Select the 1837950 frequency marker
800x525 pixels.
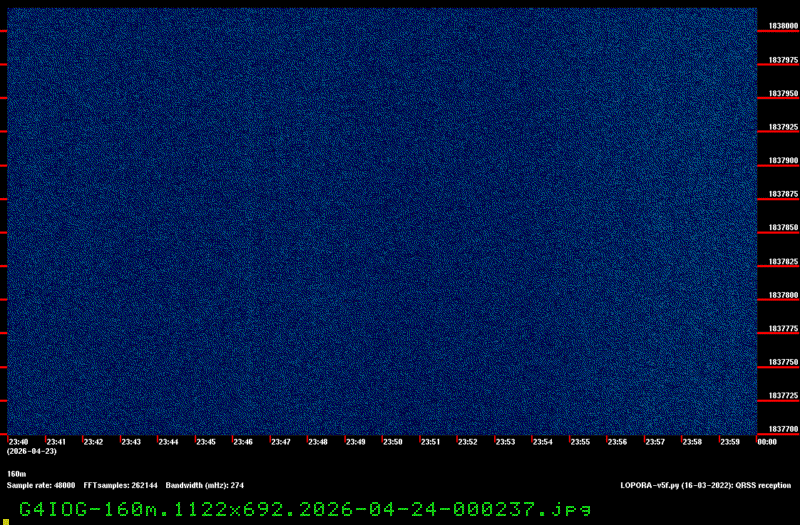[x=783, y=94]
